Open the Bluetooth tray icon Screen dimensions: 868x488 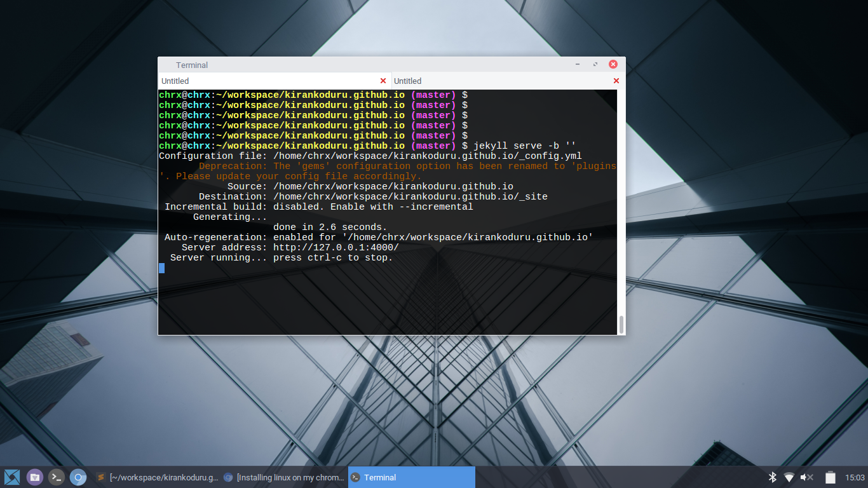click(x=773, y=477)
